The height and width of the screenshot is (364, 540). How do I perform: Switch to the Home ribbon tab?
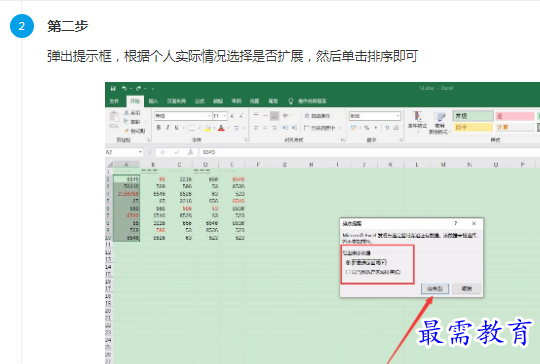click(x=135, y=101)
